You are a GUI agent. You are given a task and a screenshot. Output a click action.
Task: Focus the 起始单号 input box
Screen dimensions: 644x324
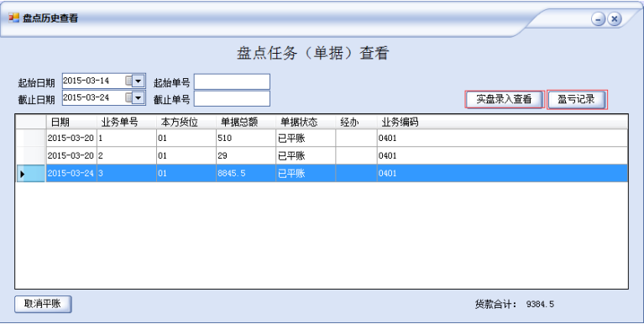tap(232, 81)
